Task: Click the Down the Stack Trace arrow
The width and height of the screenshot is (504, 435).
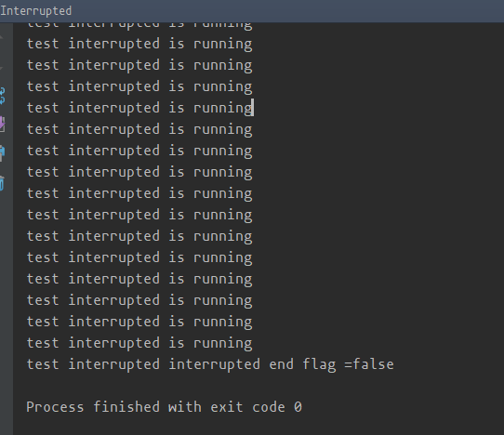Action: click(2, 68)
